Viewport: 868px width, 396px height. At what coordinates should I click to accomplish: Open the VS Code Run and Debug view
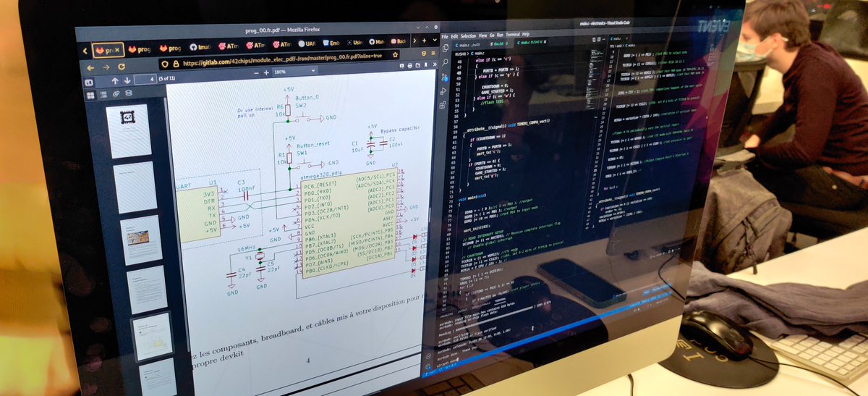[x=445, y=92]
